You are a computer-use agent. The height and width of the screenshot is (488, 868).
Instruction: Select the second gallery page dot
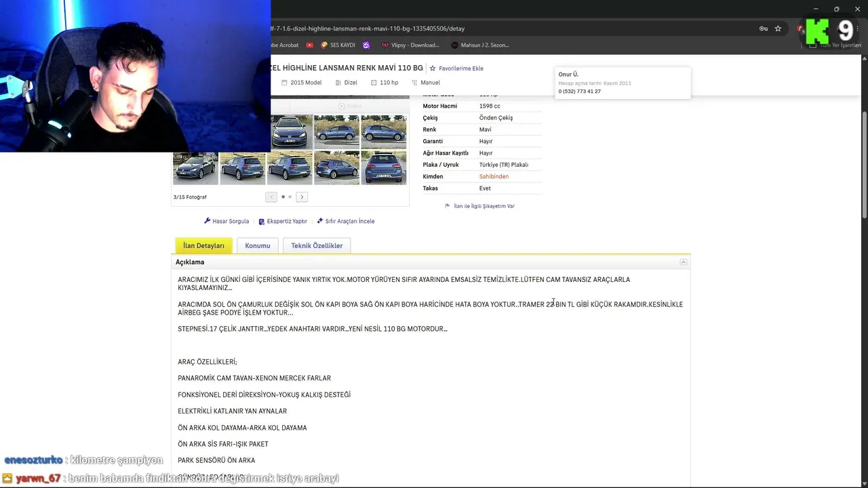click(x=290, y=197)
